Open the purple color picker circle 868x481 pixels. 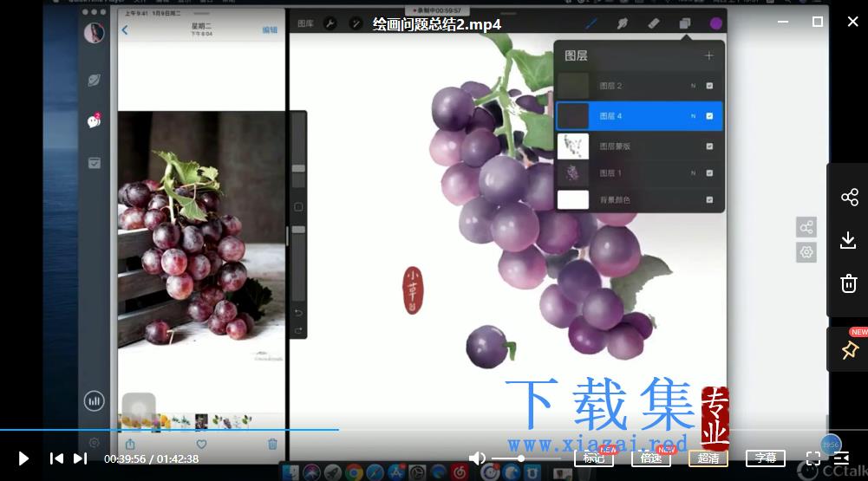[x=715, y=23]
